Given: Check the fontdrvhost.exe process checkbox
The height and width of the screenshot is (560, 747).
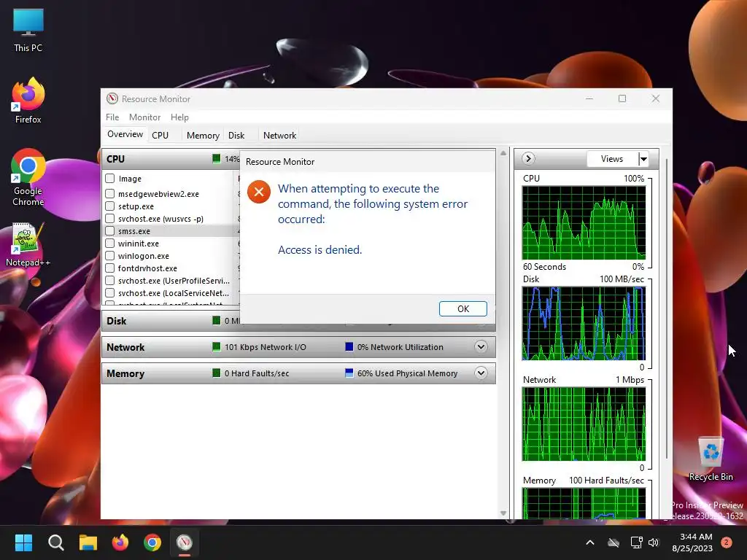Looking at the screenshot, I should pos(110,268).
